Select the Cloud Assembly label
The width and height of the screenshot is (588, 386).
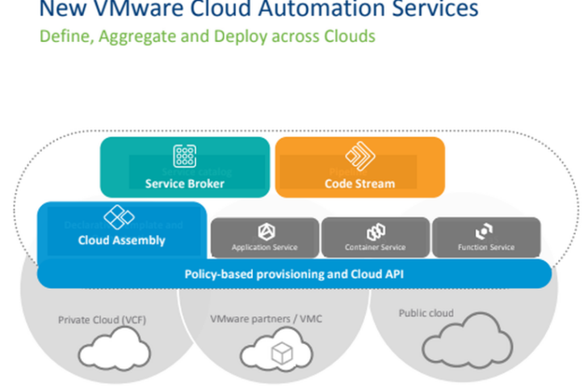(x=121, y=240)
